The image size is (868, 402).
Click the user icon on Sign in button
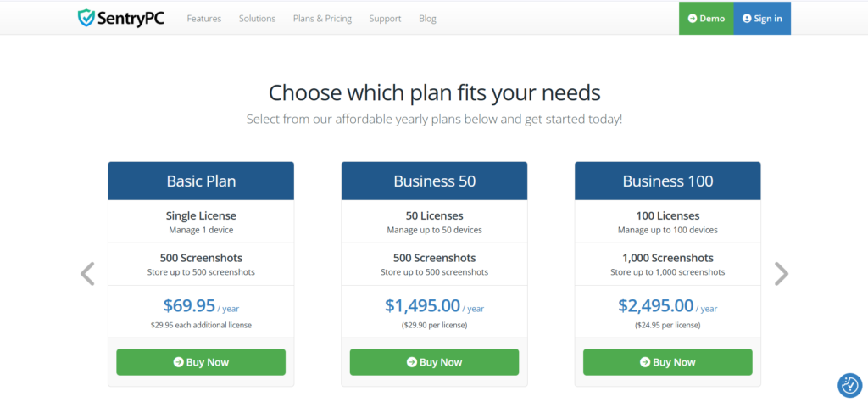[747, 19]
